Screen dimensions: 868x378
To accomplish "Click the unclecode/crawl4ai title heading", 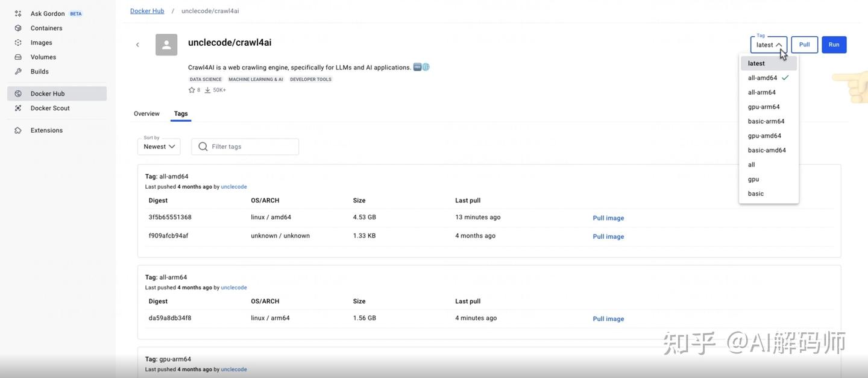I will point(230,42).
